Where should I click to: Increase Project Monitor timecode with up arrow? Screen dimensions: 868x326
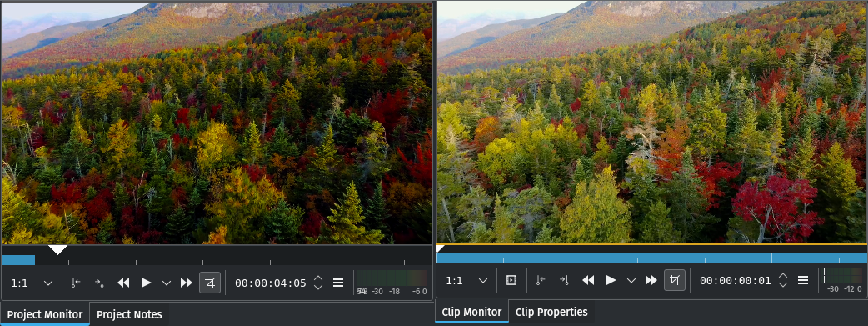pos(318,278)
